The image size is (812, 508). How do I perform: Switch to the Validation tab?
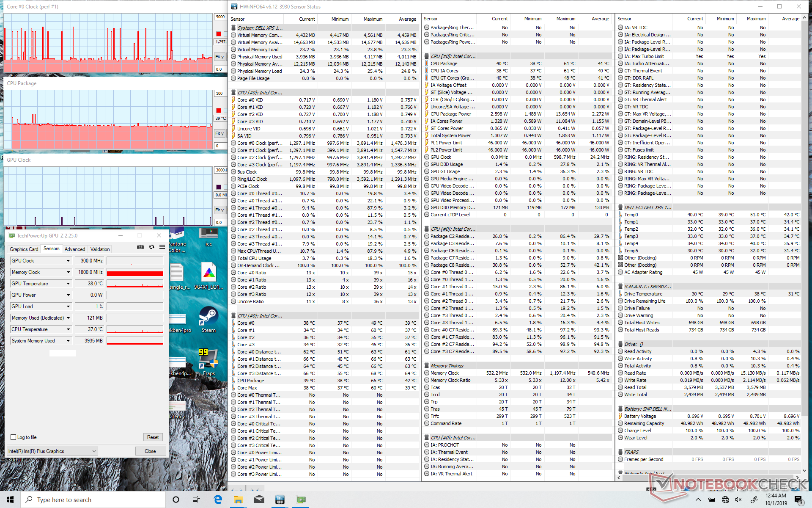click(x=100, y=249)
